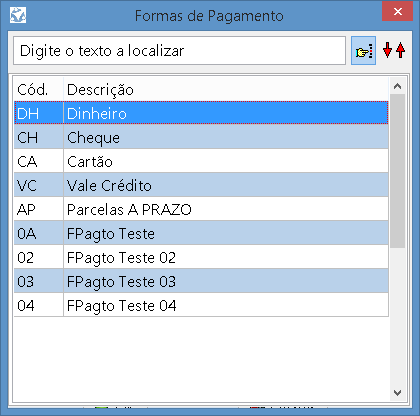Pick the FPagto Teste 04 row
This screenshot has width=420, height=416.
point(201,305)
